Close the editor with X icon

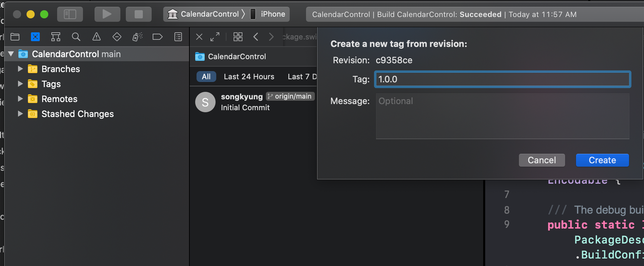coord(199,37)
